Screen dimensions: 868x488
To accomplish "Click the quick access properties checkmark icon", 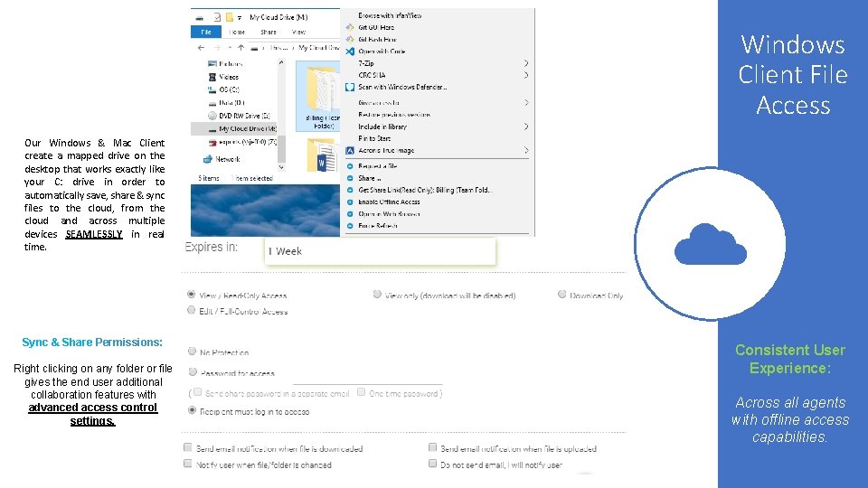I will pyautogui.click(x=217, y=17).
